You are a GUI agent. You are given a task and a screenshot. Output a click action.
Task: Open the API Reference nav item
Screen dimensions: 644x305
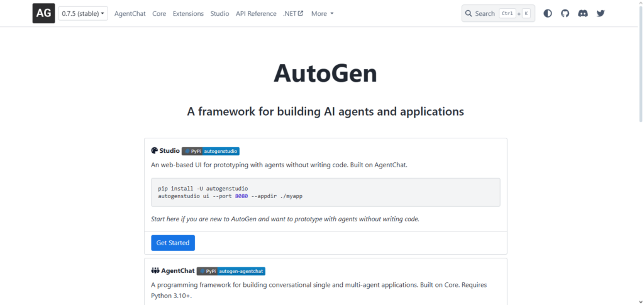256,14
